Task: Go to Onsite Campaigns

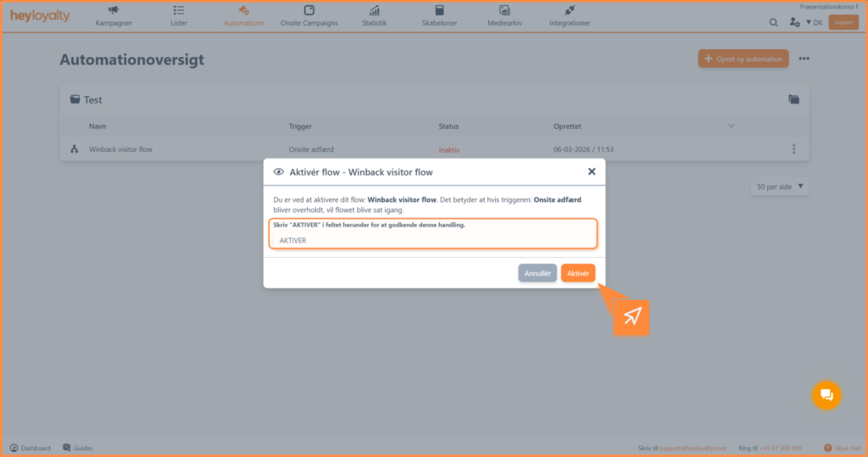Action: [309, 16]
